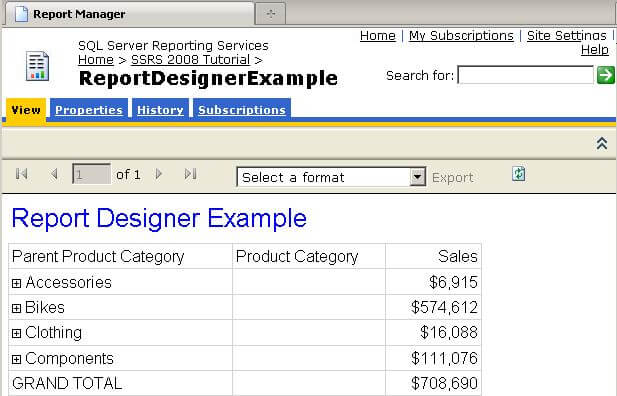Screen dimensions: 617x396
Task: Go to the first page
Action: (x=22, y=174)
